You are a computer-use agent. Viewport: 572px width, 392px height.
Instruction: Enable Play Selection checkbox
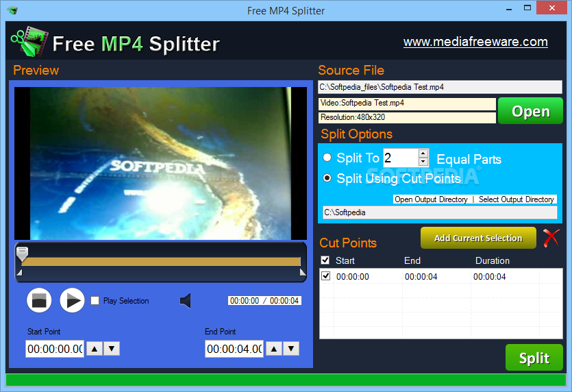point(95,301)
